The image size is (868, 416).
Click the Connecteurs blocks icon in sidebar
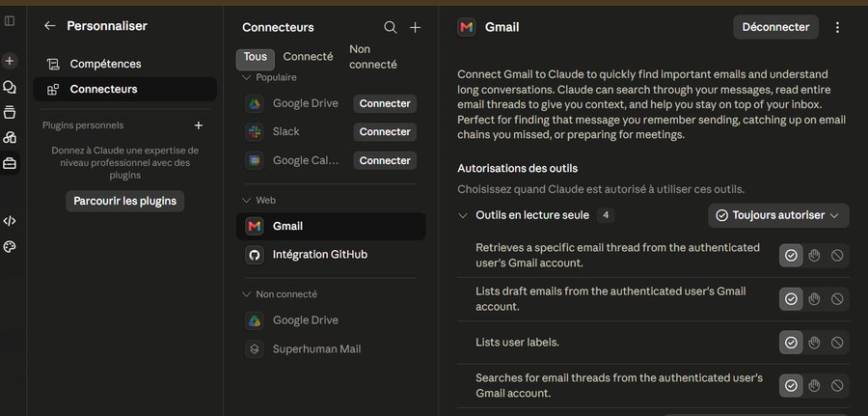(53, 89)
